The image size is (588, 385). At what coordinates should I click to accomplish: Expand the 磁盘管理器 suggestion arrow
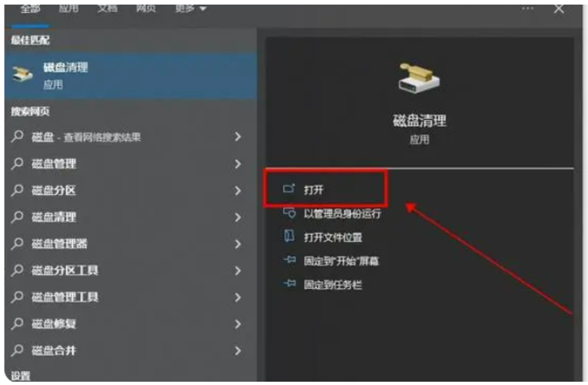click(238, 244)
